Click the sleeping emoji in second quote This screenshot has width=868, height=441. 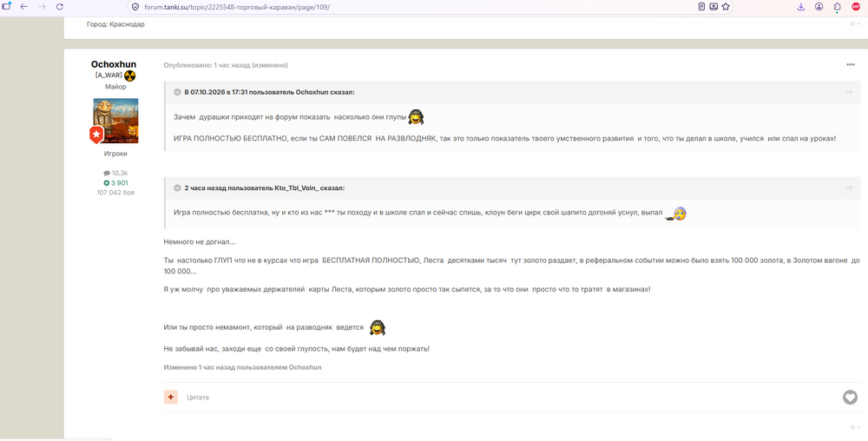(x=676, y=214)
